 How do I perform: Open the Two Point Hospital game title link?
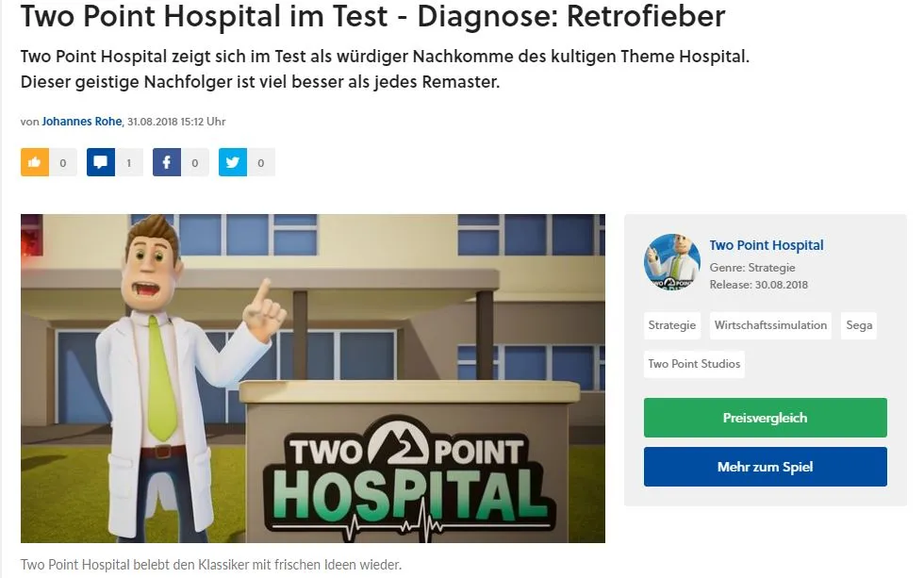coord(766,245)
